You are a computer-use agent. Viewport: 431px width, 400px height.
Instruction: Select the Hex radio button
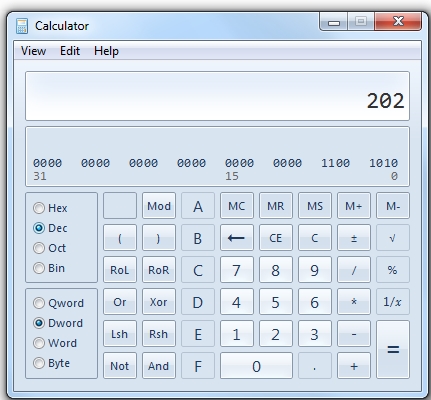click(39, 208)
